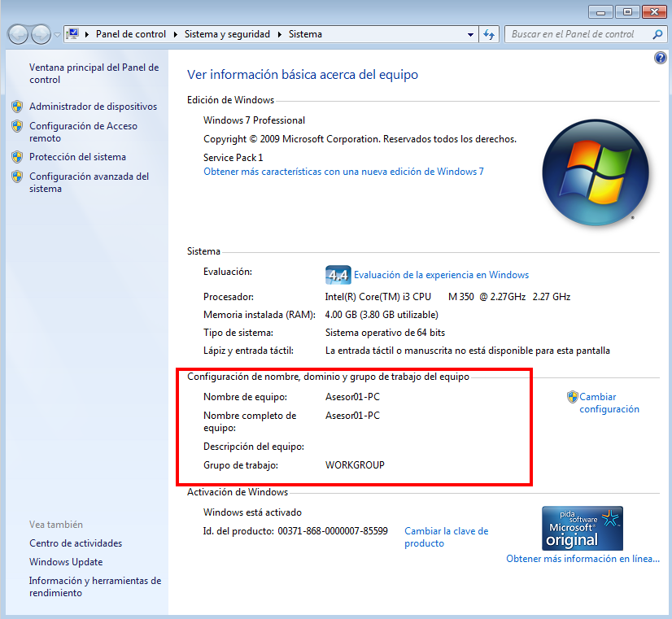Click the Service Pack 1 text

[233, 158]
